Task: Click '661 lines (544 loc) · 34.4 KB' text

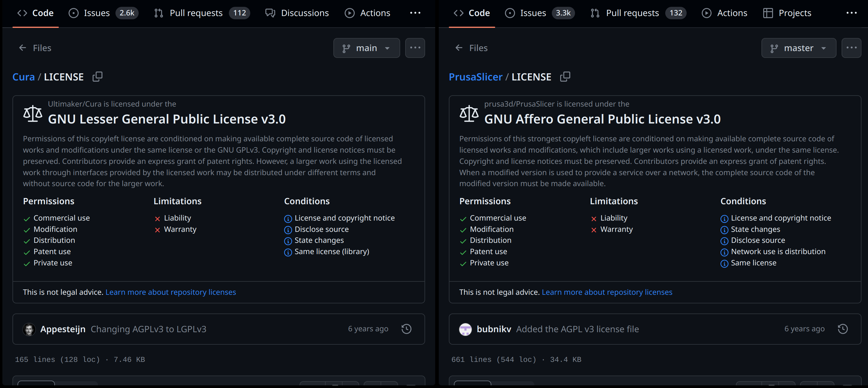Action: coord(516,359)
